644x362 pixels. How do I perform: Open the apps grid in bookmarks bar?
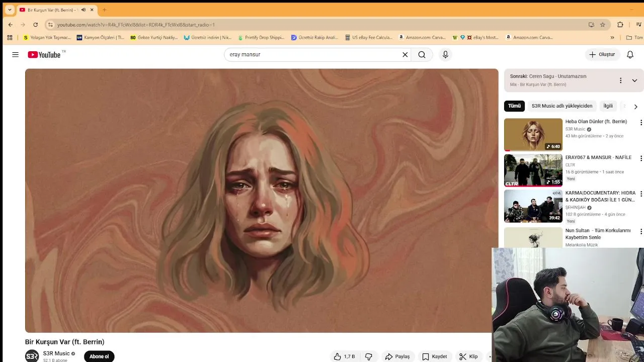[10, 37]
